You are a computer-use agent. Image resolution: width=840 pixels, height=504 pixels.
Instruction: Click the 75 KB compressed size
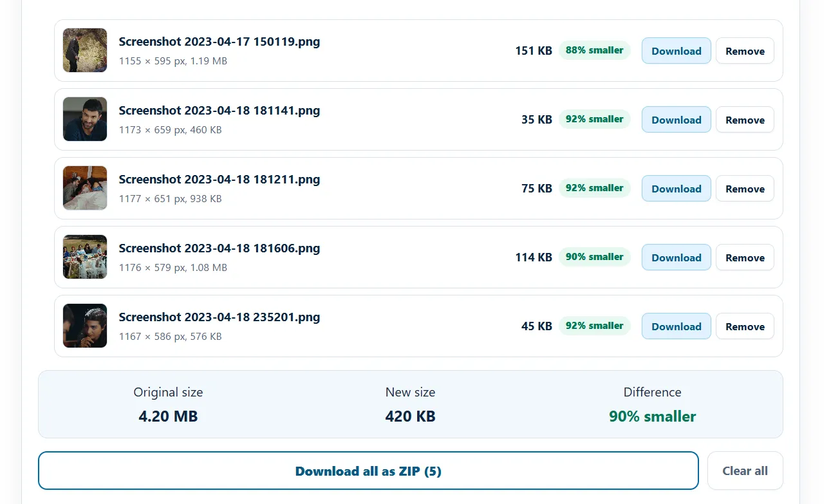537,189
